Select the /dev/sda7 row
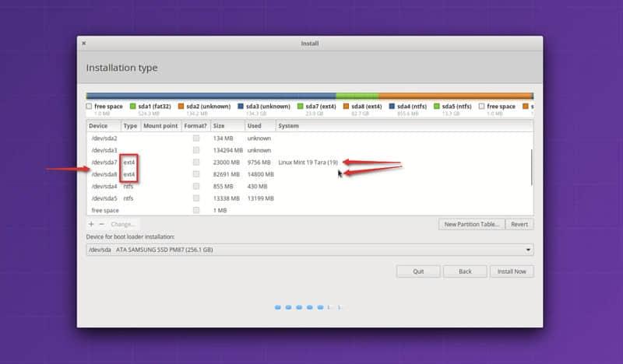Viewport: 623px width, 364px height. (x=310, y=162)
